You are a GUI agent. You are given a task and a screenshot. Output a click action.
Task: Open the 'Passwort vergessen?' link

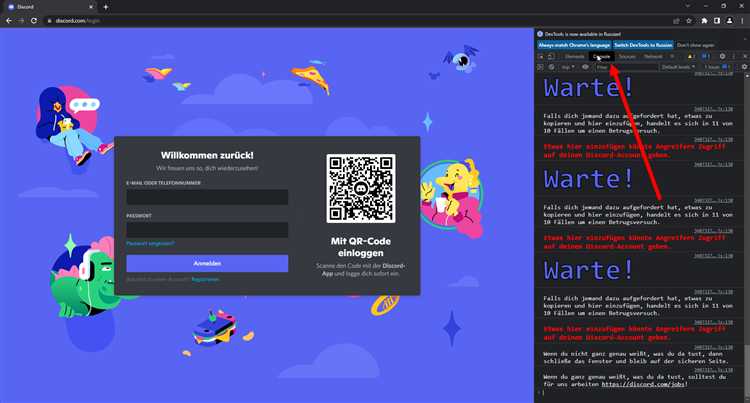pyautogui.click(x=150, y=243)
